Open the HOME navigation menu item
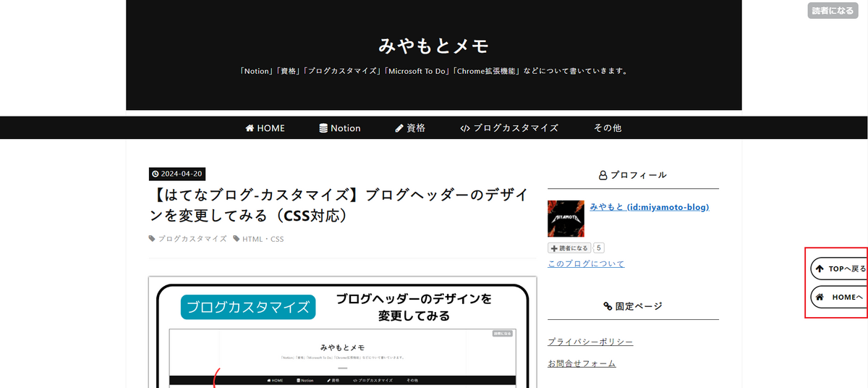 click(265, 128)
